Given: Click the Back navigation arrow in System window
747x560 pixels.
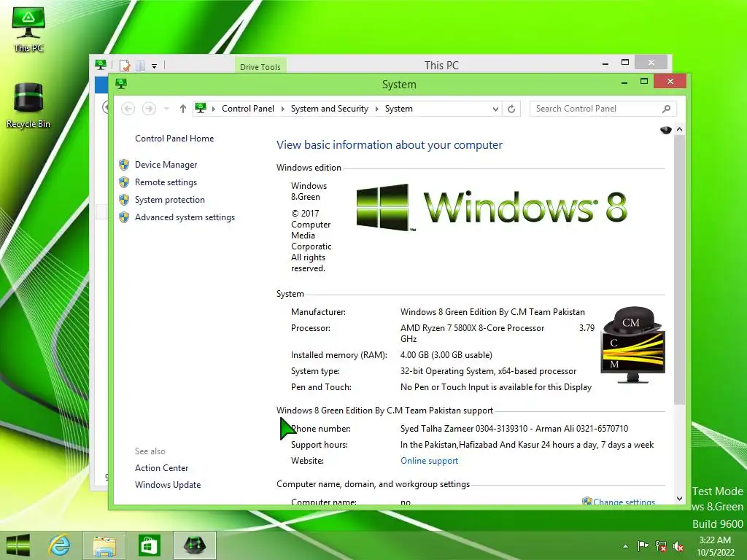Looking at the screenshot, I should [128, 109].
